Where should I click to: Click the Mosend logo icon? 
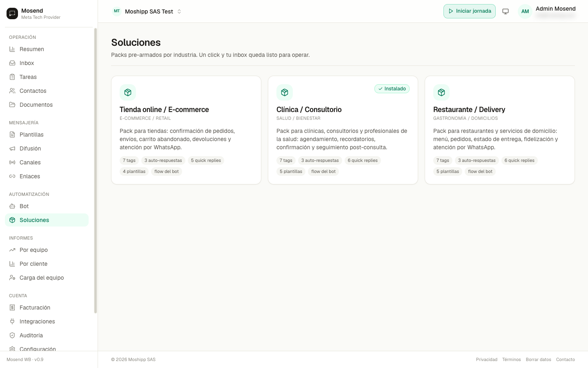pyautogui.click(x=12, y=13)
